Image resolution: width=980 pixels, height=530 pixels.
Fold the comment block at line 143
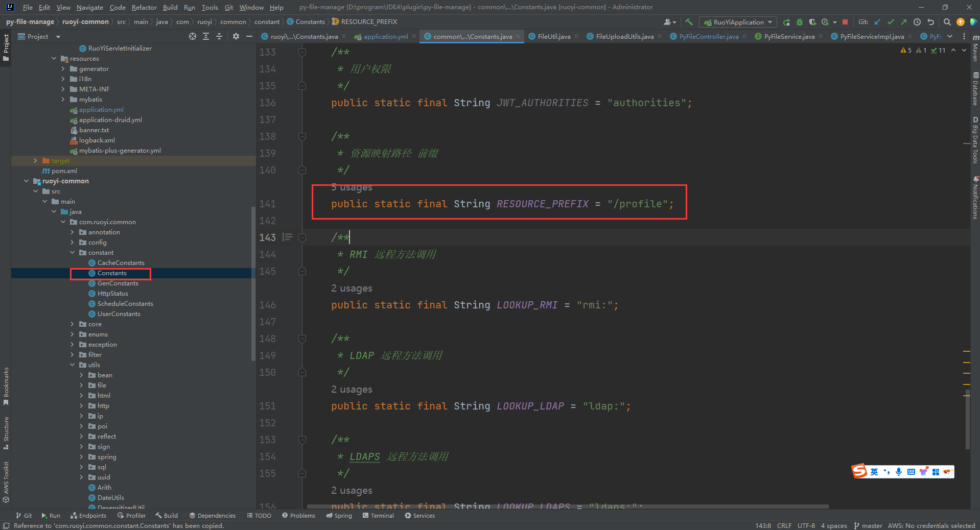pyautogui.click(x=302, y=237)
